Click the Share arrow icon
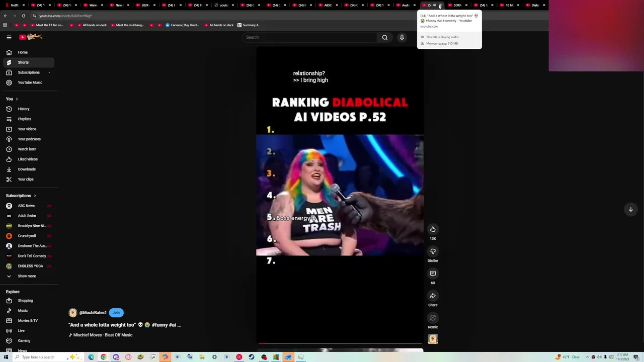The width and height of the screenshot is (644, 362). click(x=433, y=296)
